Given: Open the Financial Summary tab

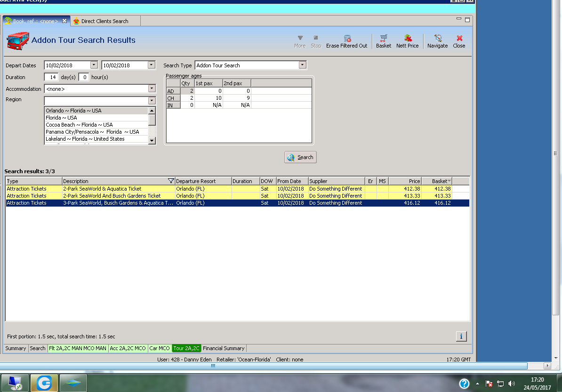Looking at the screenshot, I should tap(224, 348).
